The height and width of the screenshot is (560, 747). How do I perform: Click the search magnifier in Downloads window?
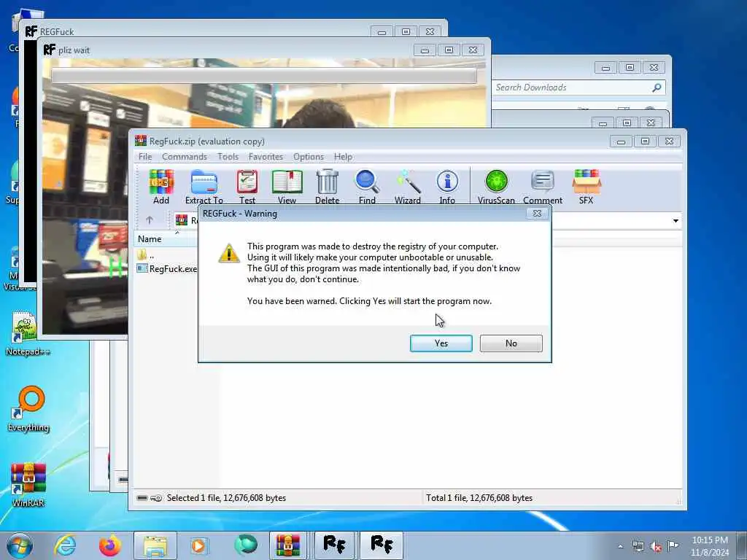pyautogui.click(x=657, y=87)
